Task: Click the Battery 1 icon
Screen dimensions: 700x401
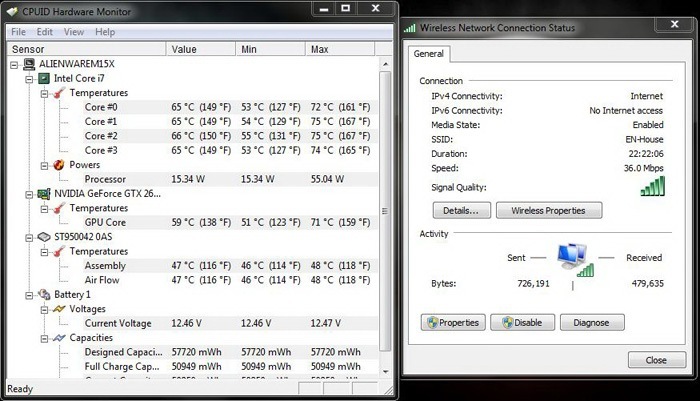Action: tap(44, 295)
